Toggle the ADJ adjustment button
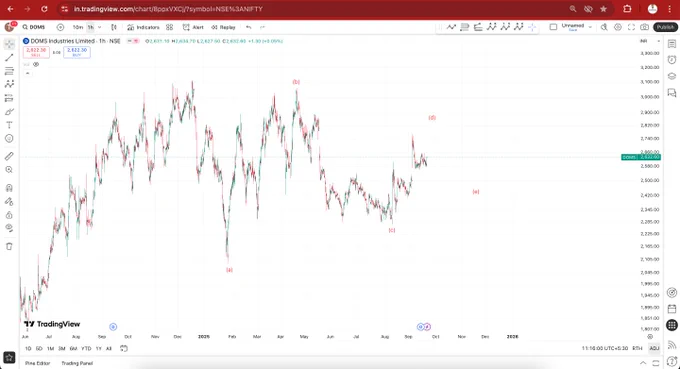 [x=654, y=348]
